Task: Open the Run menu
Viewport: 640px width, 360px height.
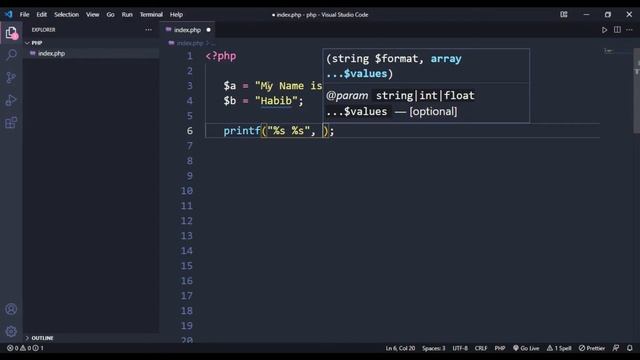Action: (x=127, y=14)
